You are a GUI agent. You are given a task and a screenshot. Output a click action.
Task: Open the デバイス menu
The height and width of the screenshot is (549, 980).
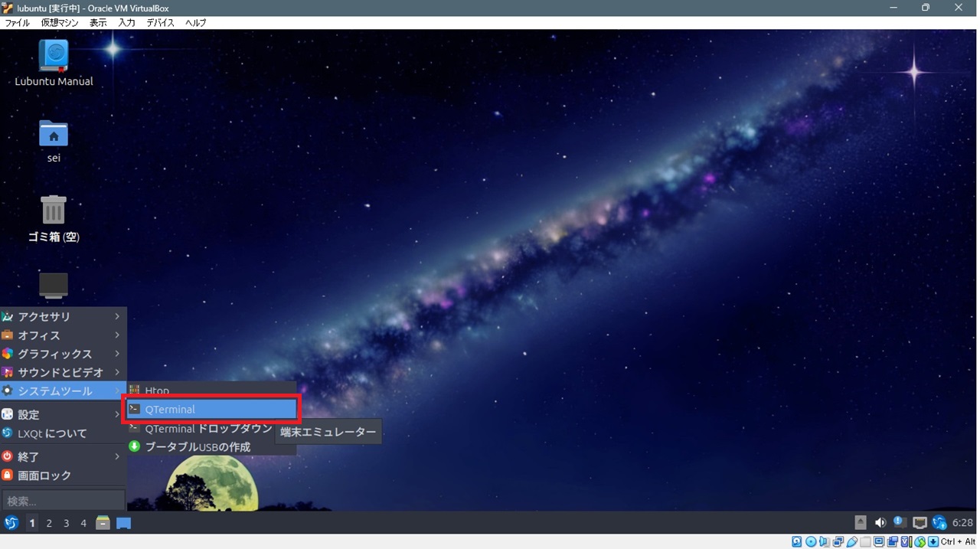pos(161,23)
